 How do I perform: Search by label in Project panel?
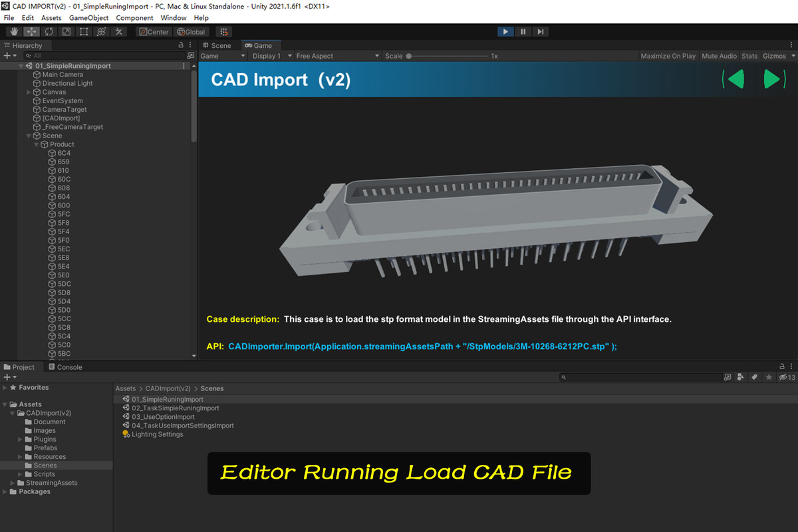tap(755, 377)
